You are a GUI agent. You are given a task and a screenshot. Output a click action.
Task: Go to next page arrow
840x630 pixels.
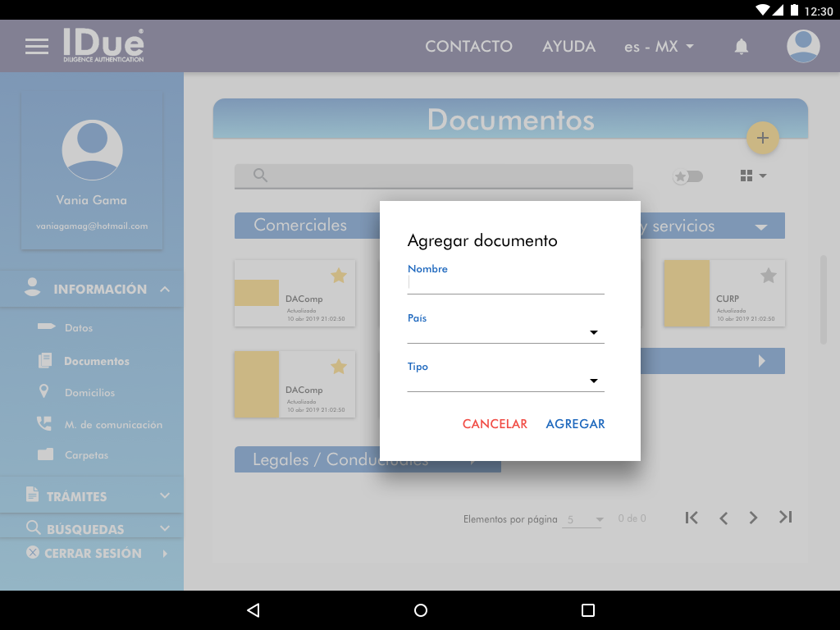pos(753,517)
